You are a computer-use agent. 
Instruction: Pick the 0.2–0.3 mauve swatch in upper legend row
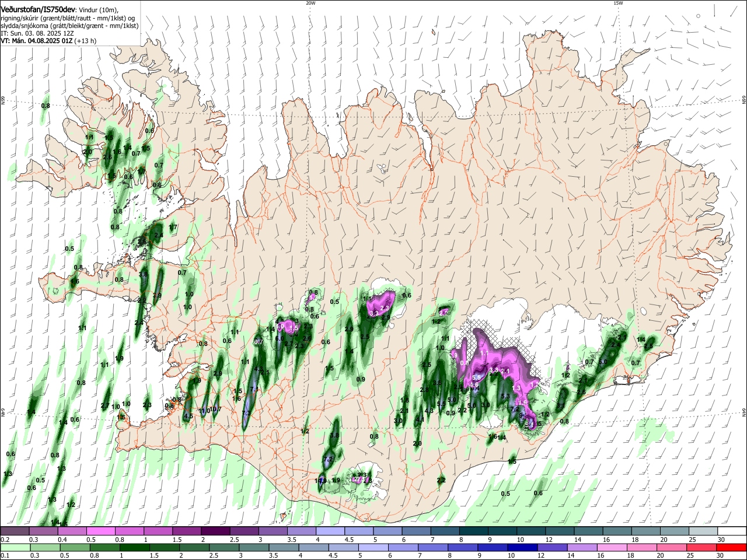[x=15, y=531]
